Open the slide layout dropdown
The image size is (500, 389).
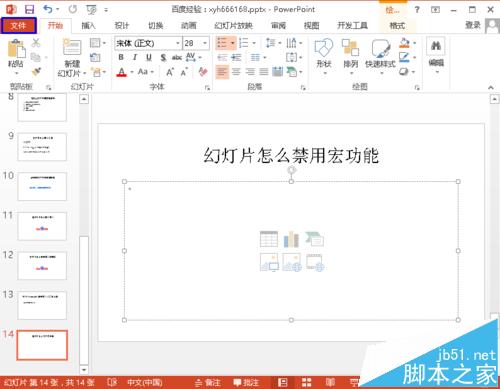pyautogui.click(x=97, y=43)
